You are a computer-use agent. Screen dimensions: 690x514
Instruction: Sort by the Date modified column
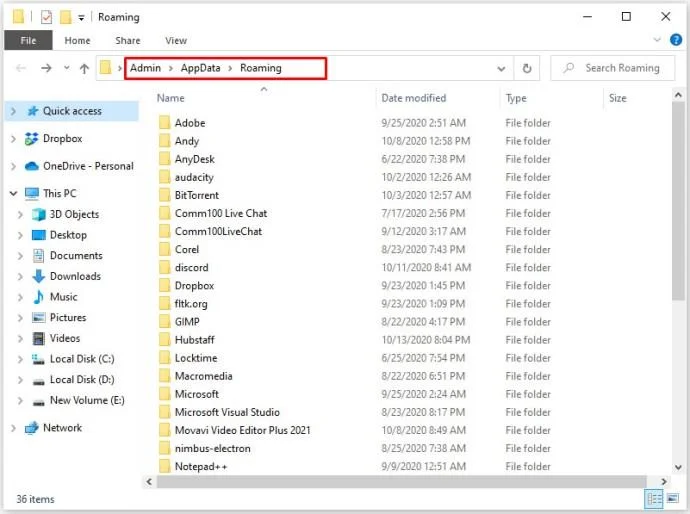(414, 98)
